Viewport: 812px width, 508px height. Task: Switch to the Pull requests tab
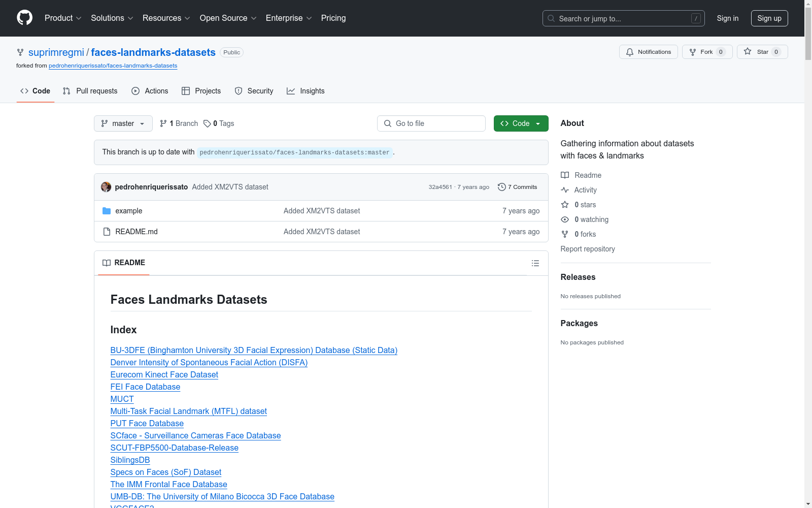90,91
